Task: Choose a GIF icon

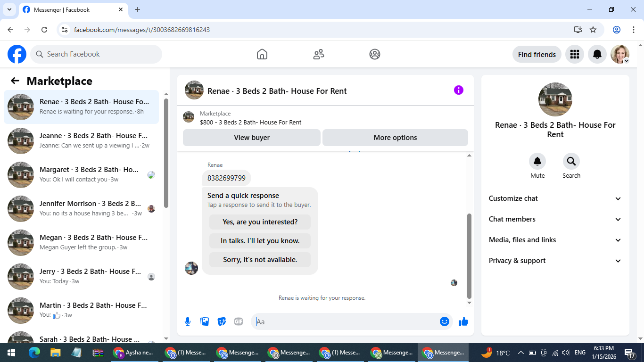Action: pyautogui.click(x=239, y=321)
